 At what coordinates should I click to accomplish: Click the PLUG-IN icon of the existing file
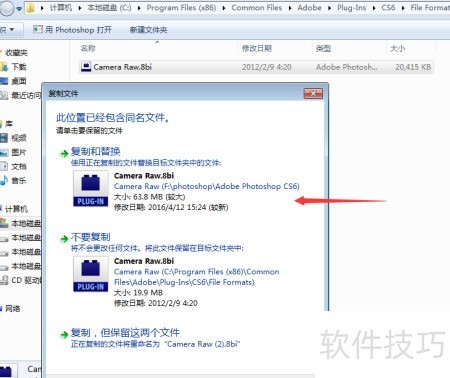(91, 274)
